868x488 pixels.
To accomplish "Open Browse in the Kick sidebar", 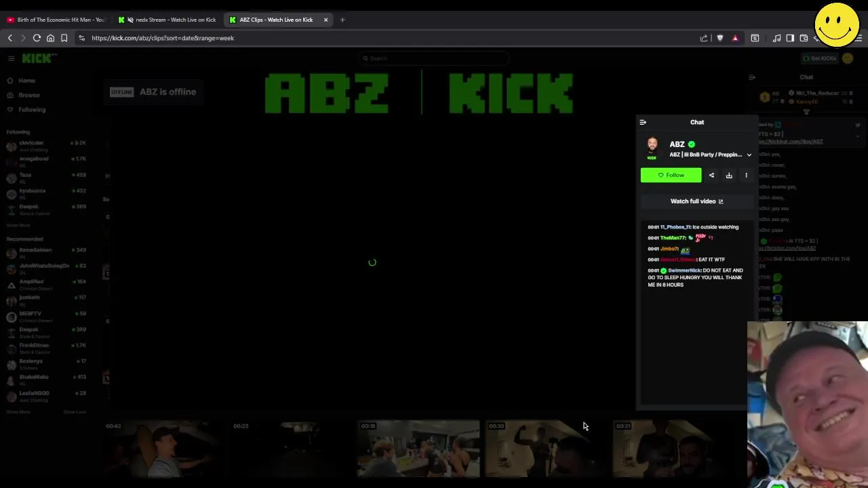I will coord(24,95).
